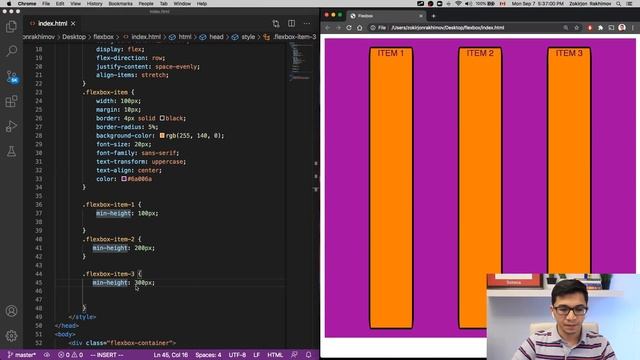
Task: Open errors and warnings count
Action: point(70,355)
